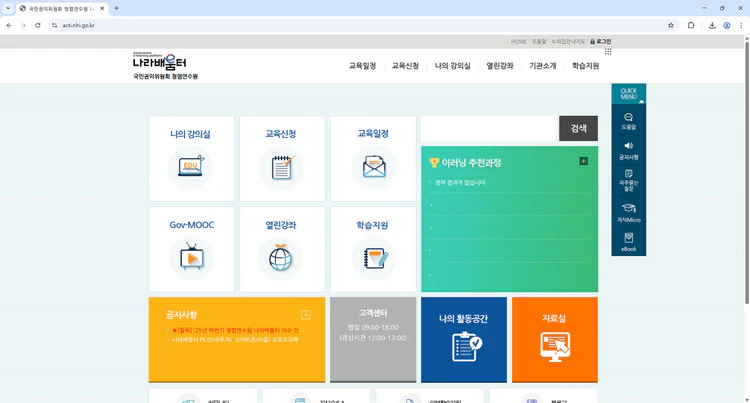Open the browser extensions puzzle icon
The height and width of the screenshot is (403, 750).
[x=691, y=25]
